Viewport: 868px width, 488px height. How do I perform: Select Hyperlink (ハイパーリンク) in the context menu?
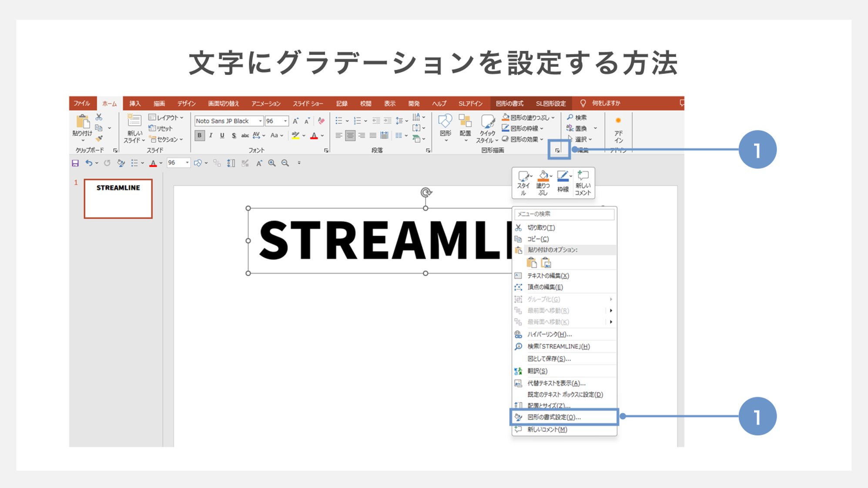tap(564, 334)
